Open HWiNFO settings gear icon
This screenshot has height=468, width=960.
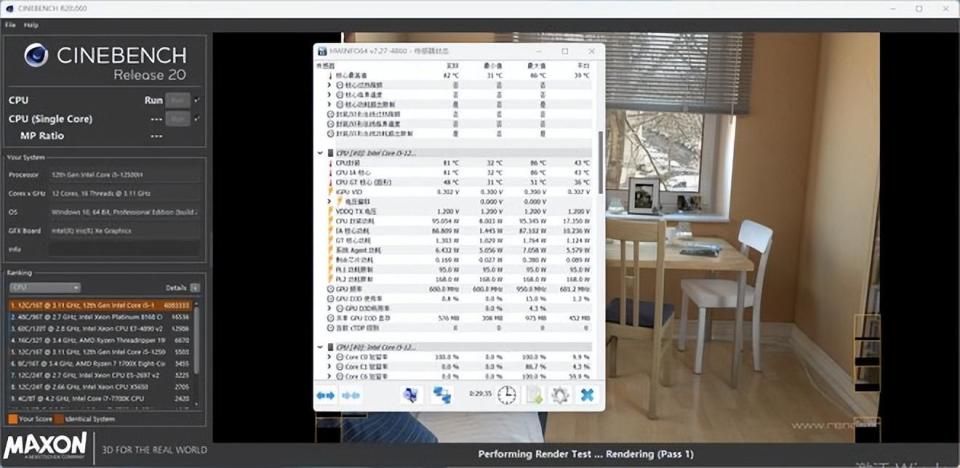pyautogui.click(x=560, y=395)
